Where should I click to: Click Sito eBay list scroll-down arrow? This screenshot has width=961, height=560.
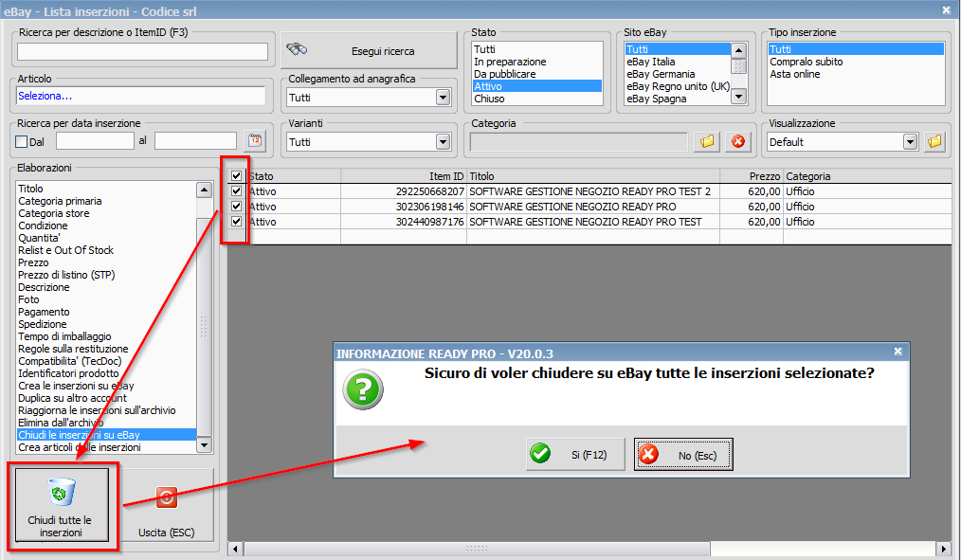tap(739, 97)
